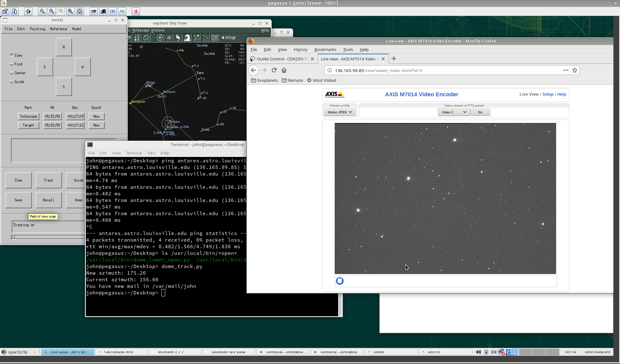Toggle the galaxy spiral icon in Sky View
Screen dimensions: 620x364
(x=178, y=38)
